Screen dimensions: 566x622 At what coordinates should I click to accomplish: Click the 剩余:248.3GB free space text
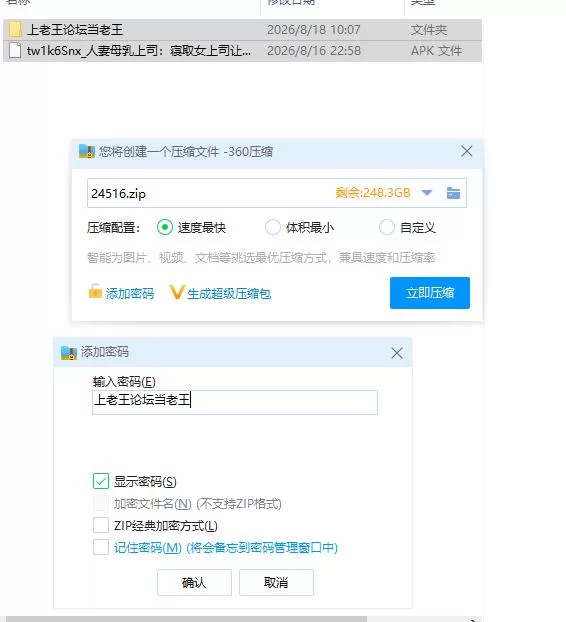[x=373, y=193]
